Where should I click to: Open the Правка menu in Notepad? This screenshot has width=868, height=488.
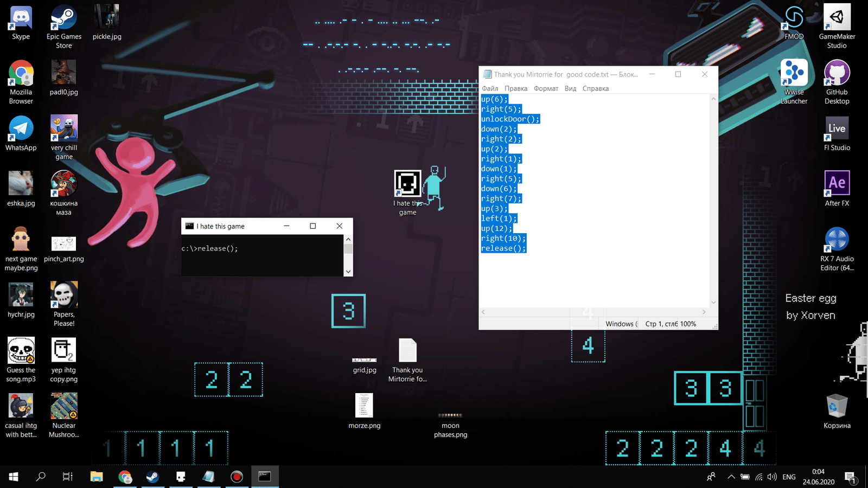(516, 88)
